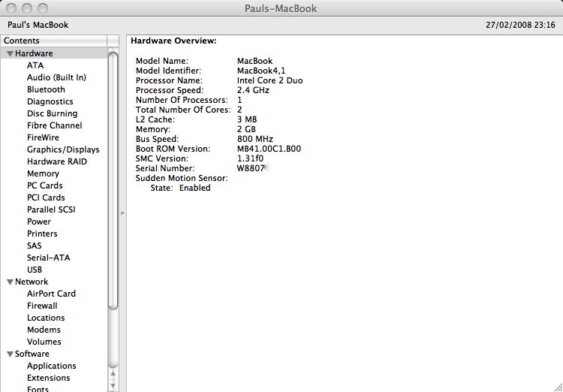
Task: Click the 2.4 GHz processor speed
Action: [253, 90]
